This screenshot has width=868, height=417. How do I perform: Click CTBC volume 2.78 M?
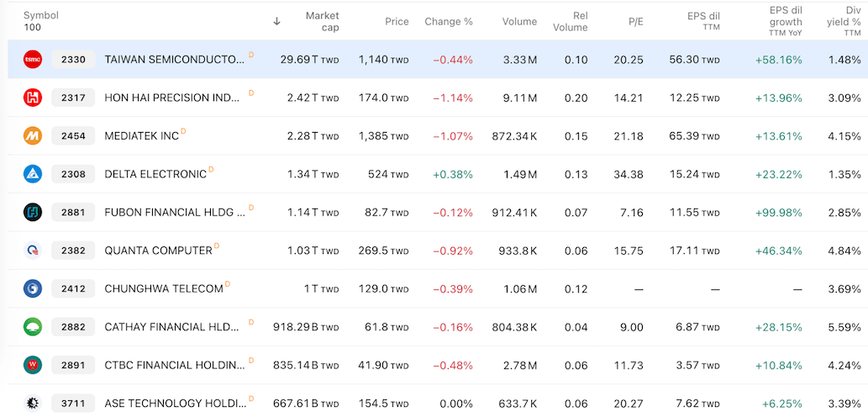click(x=520, y=366)
